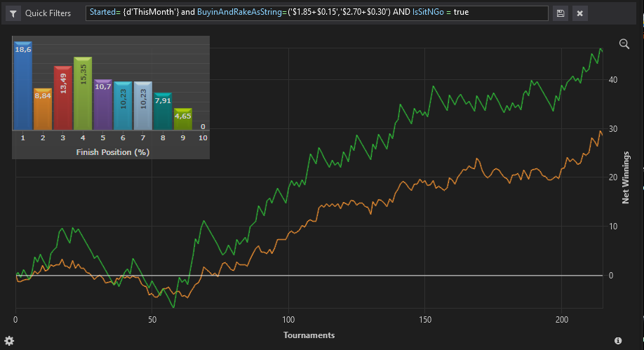This screenshot has height=350, width=644.
Task: Click the Quick Filters label
Action: [48, 13]
